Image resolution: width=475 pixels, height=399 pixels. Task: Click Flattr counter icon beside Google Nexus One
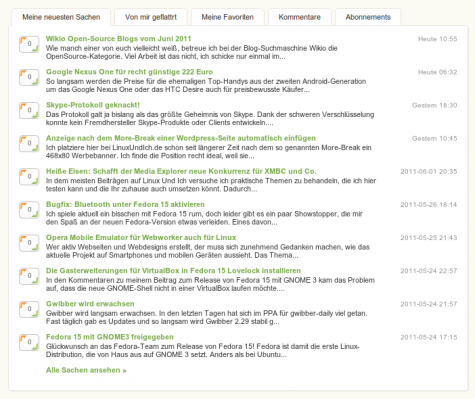[29, 77]
